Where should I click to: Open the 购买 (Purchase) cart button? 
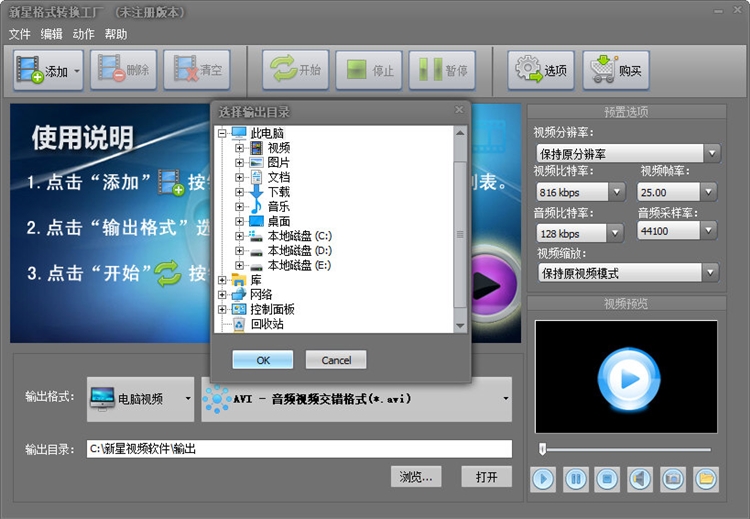[x=616, y=71]
